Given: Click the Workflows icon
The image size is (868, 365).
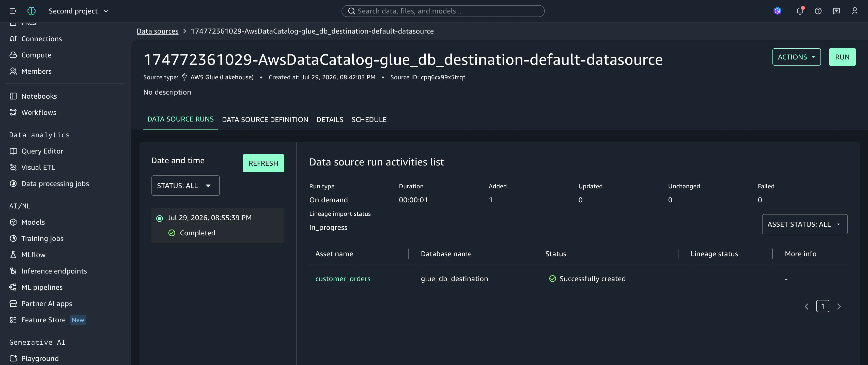Looking at the screenshot, I should click(x=13, y=112).
